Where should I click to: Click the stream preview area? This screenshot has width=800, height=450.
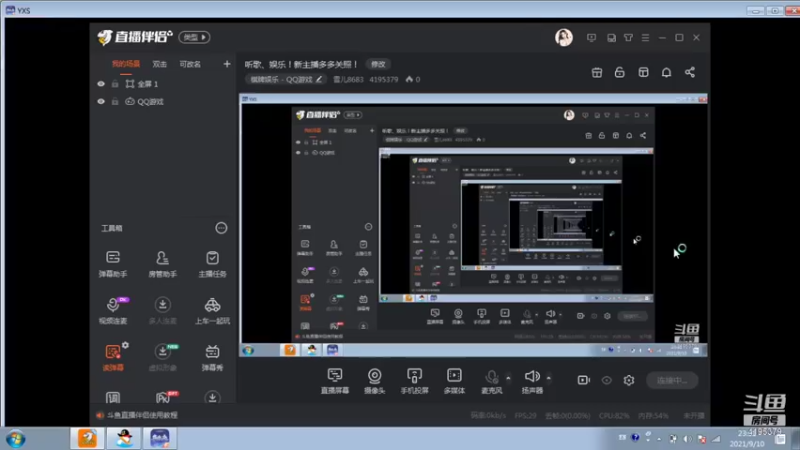pos(473,225)
